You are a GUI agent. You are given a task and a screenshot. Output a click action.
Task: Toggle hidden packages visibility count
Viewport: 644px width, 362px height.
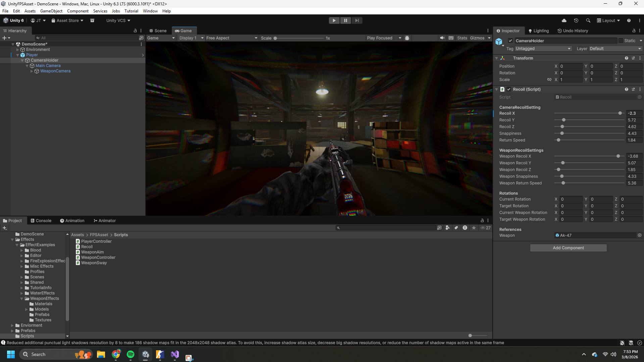point(486,228)
